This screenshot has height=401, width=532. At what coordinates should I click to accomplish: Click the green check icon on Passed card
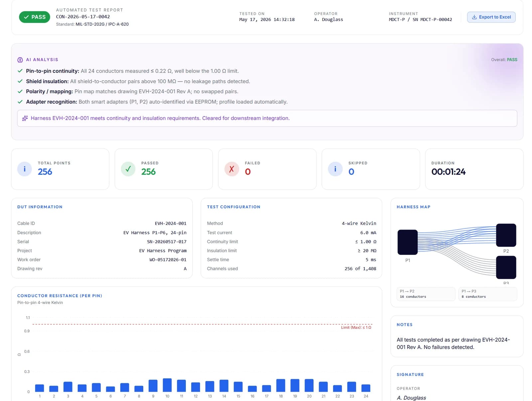click(x=128, y=169)
